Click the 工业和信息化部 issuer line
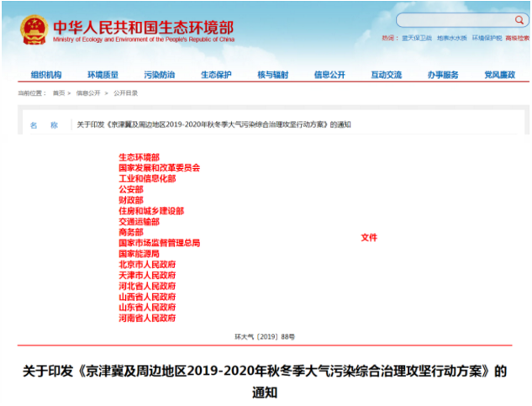Image resolution: width=532 pixels, height=406 pixels. [147, 178]
